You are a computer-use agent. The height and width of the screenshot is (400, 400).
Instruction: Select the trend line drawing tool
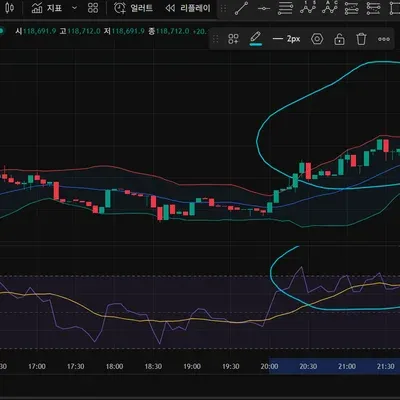click(241, 8)
